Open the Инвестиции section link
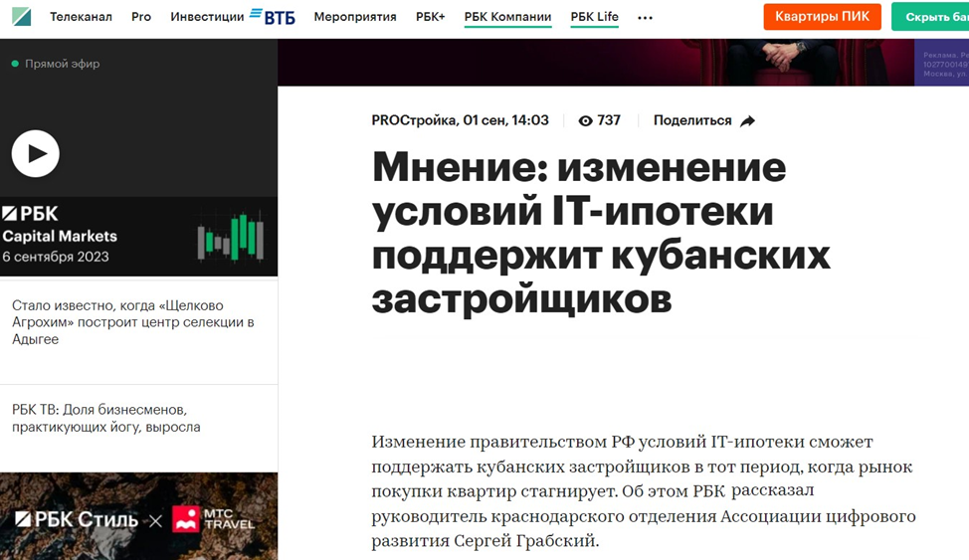The image size is (969, 560). pyautogui.click(x=207, y=17)
